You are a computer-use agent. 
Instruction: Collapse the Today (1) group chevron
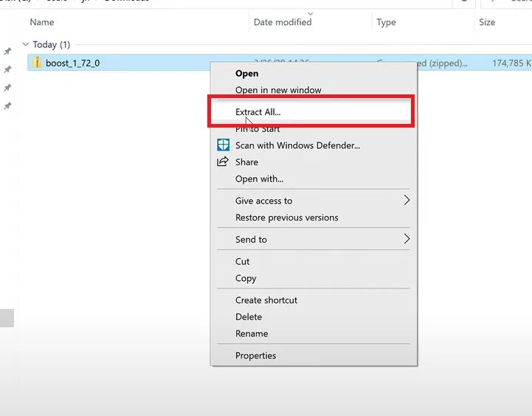click(25, 44)
